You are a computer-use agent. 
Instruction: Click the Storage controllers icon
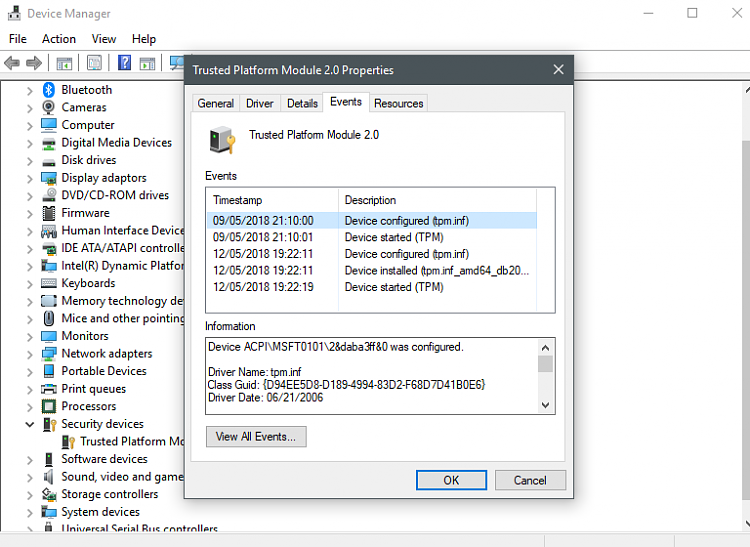point(48,494)
